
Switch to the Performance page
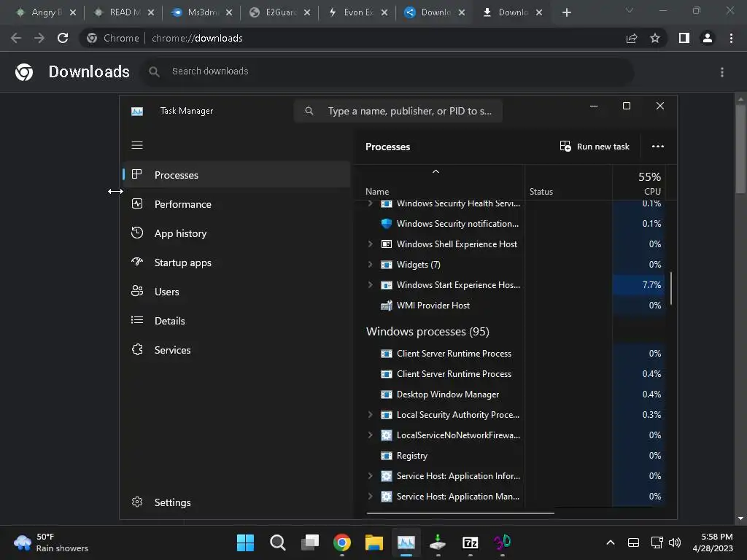(237, 204)
